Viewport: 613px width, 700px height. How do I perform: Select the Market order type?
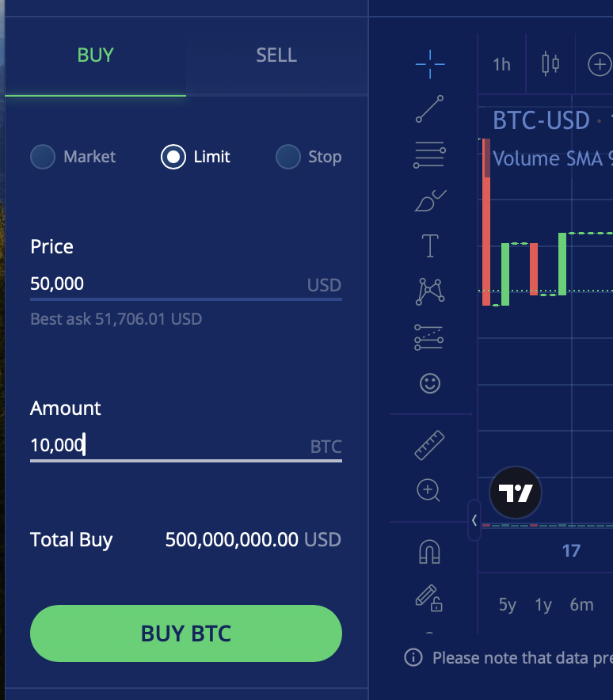tap(43, 157)
